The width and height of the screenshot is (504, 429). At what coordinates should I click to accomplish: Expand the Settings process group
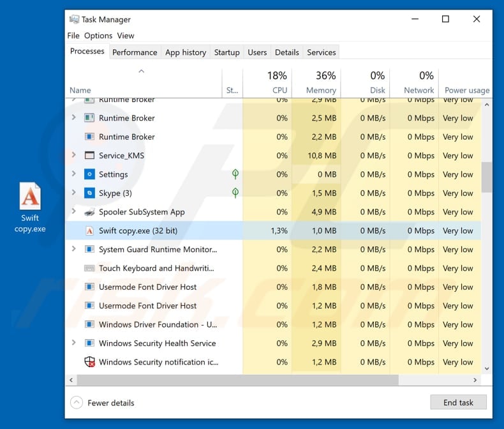73,174
